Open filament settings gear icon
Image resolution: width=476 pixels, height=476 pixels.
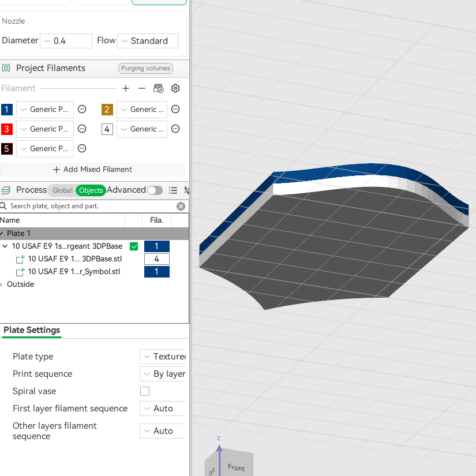pos(175,88)
